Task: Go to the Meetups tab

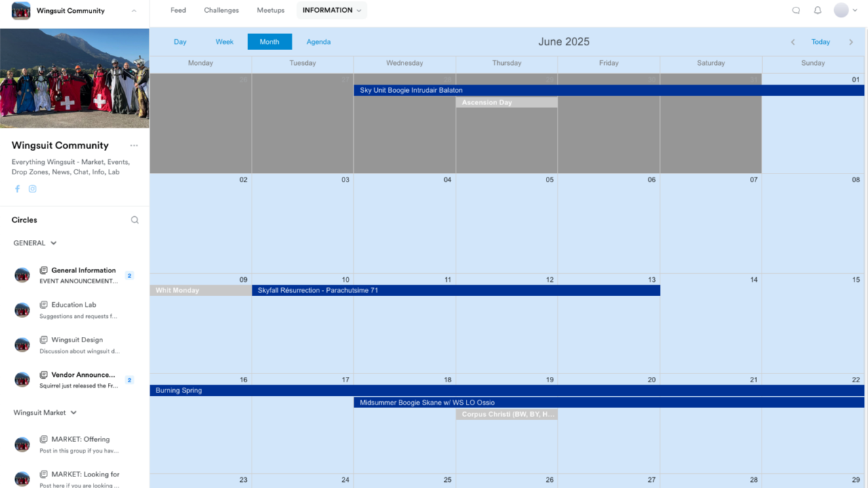Action: click(271, 10)
